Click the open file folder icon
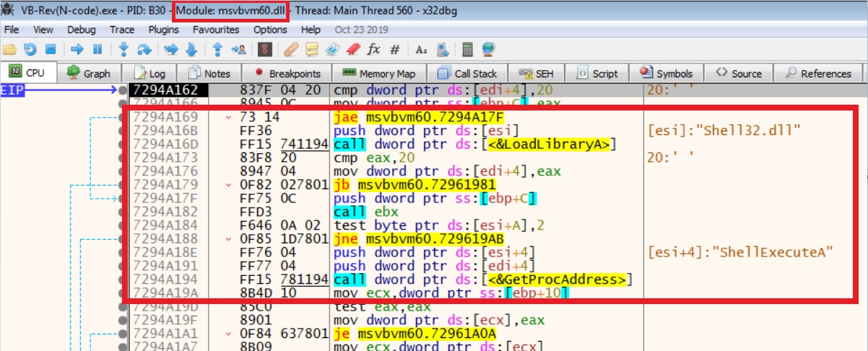The width and height of the screenshot is (868, 351). pyautogui.click(x=9, y=50)
